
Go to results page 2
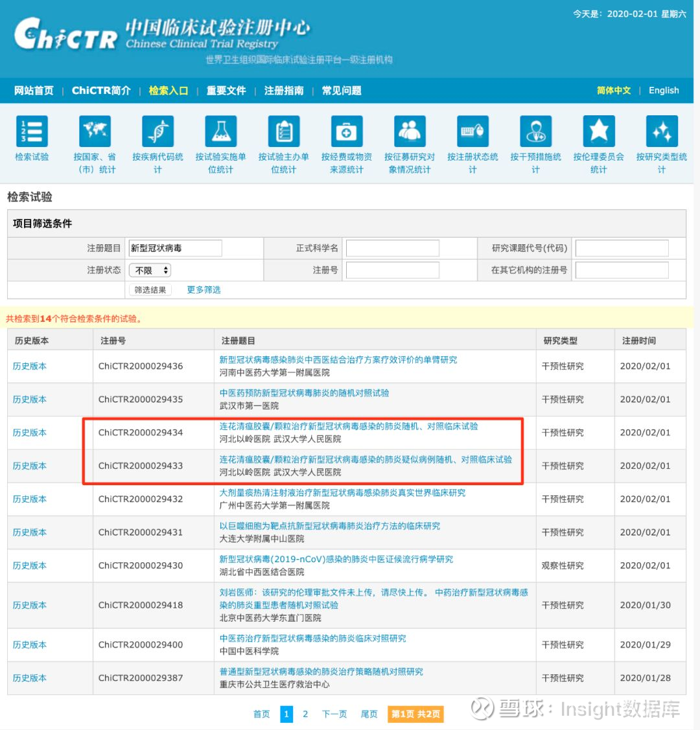305,714
